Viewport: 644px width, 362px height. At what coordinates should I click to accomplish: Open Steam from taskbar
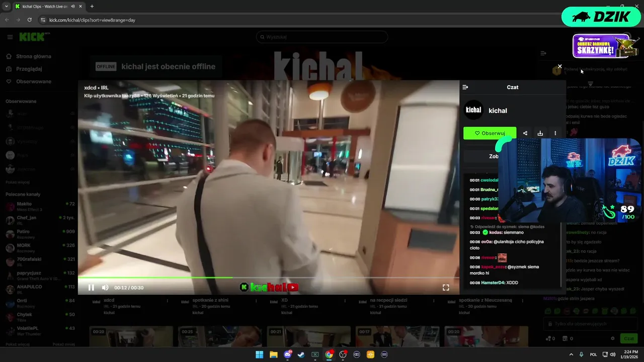click(301, 354)
